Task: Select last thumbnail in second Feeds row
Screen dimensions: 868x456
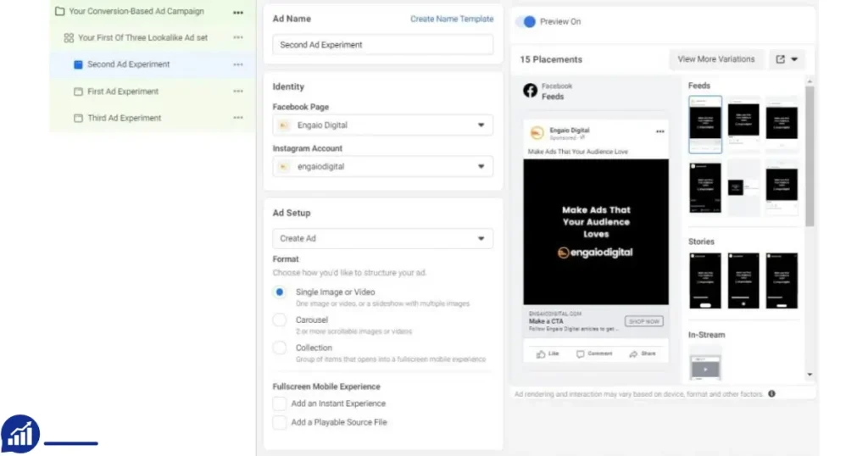Action: tap(782, 187)
